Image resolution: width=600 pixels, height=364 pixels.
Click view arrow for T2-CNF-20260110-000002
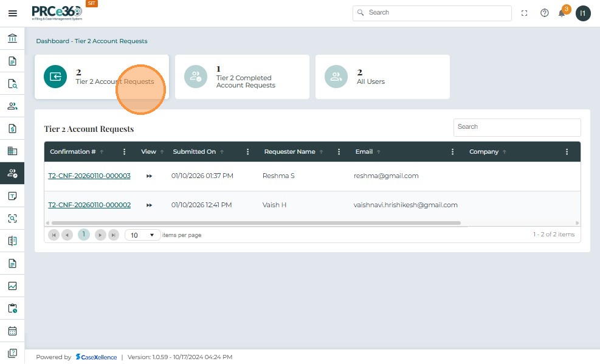point(149,205)
